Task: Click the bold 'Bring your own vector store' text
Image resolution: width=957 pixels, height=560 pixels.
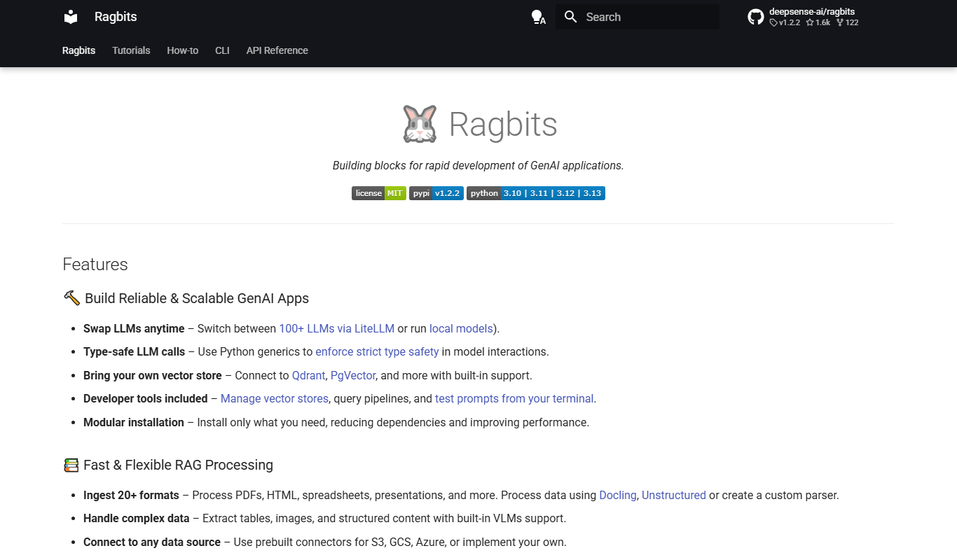Action: (153, 375)
